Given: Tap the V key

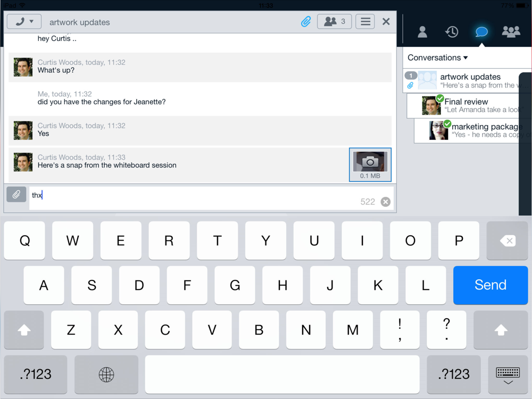Looking at the screenshot, I should pyautogui.click(x=212, y=330).
